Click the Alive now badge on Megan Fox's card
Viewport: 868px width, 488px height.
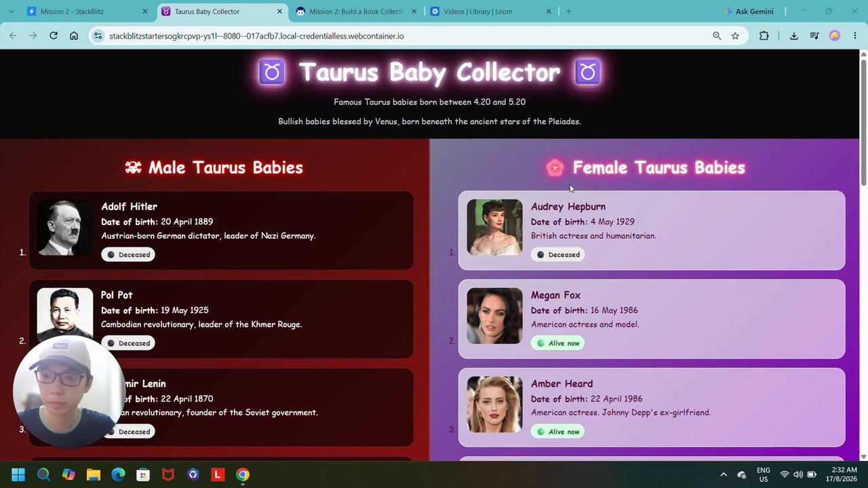tap(558, 343)
